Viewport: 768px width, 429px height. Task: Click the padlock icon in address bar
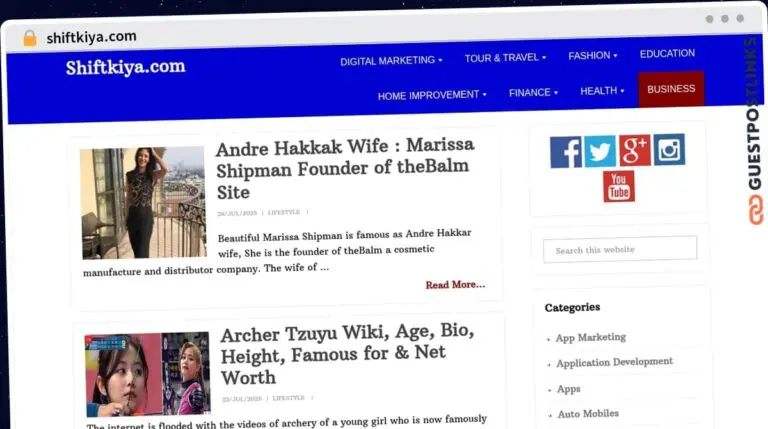(x=30, y=38)
